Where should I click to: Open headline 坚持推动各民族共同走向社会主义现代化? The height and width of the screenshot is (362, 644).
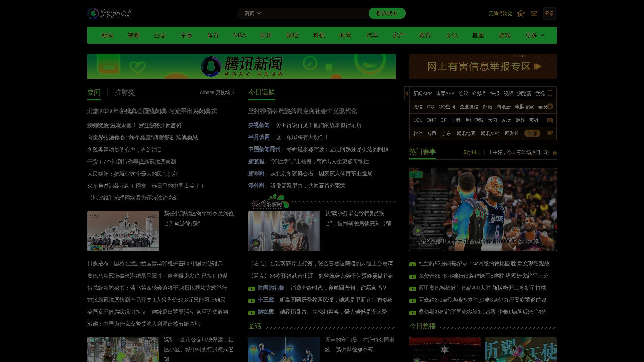pos(303,111)
